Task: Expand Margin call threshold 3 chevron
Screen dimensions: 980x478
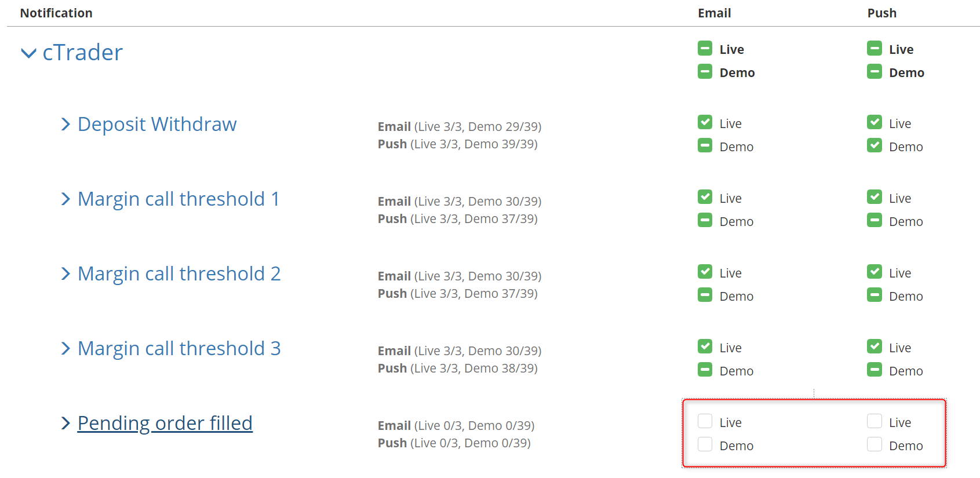Action: click(65, 348)
